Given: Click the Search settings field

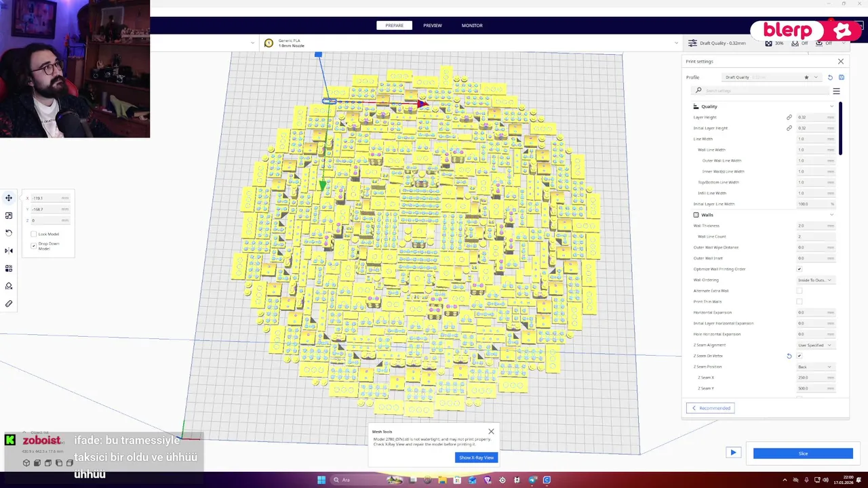Looking at the screenshot, I should click(x=761, y=91).
